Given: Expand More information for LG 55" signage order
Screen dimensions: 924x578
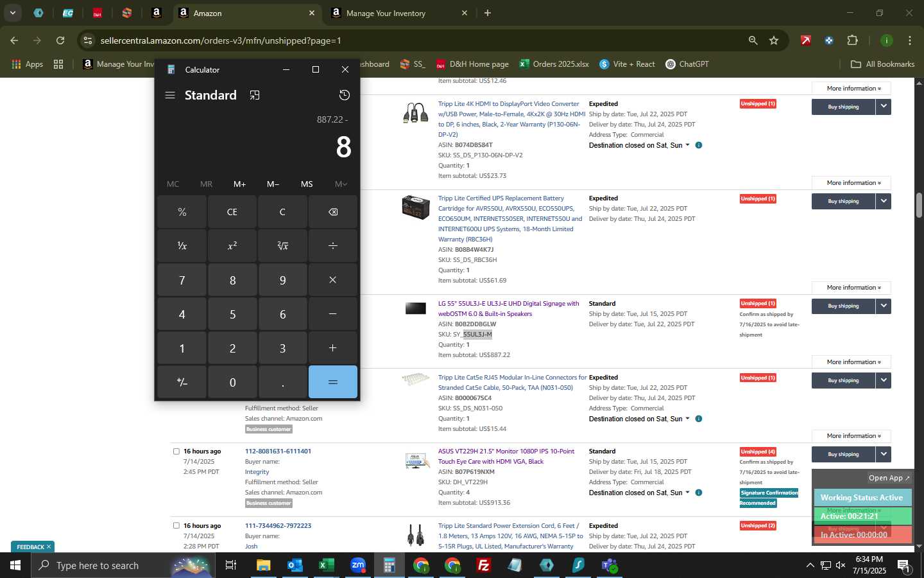Looking at the screenshot, I should (851, 362).
